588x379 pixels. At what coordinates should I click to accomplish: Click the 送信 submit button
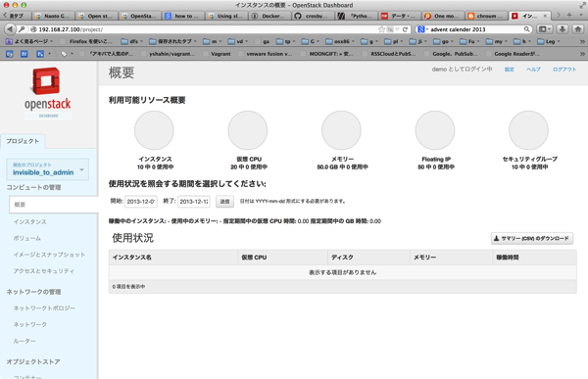(224, 202)
